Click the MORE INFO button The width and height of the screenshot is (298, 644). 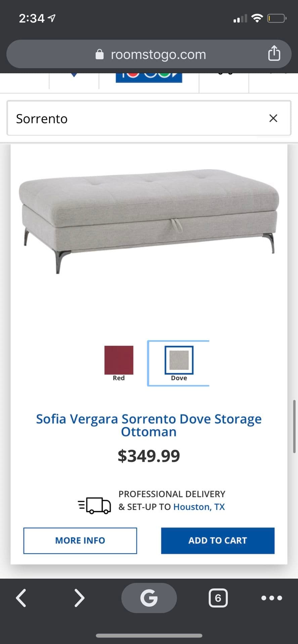(80, 540)
